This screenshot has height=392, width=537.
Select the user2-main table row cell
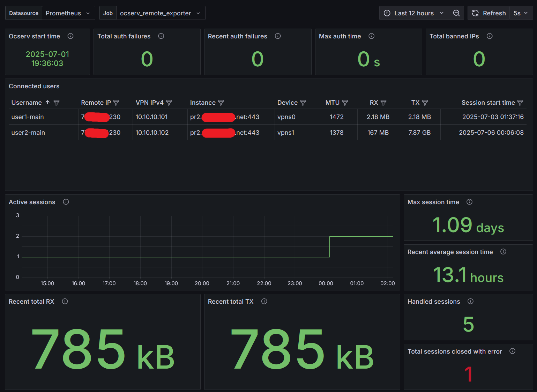(x=28, y=133)
